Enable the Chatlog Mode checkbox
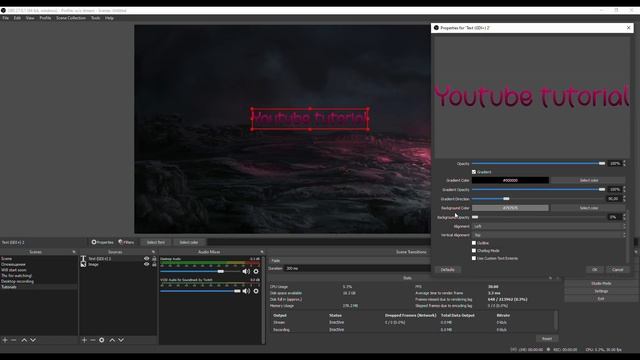This screenshot has width=640, height=360. (474, 251)
